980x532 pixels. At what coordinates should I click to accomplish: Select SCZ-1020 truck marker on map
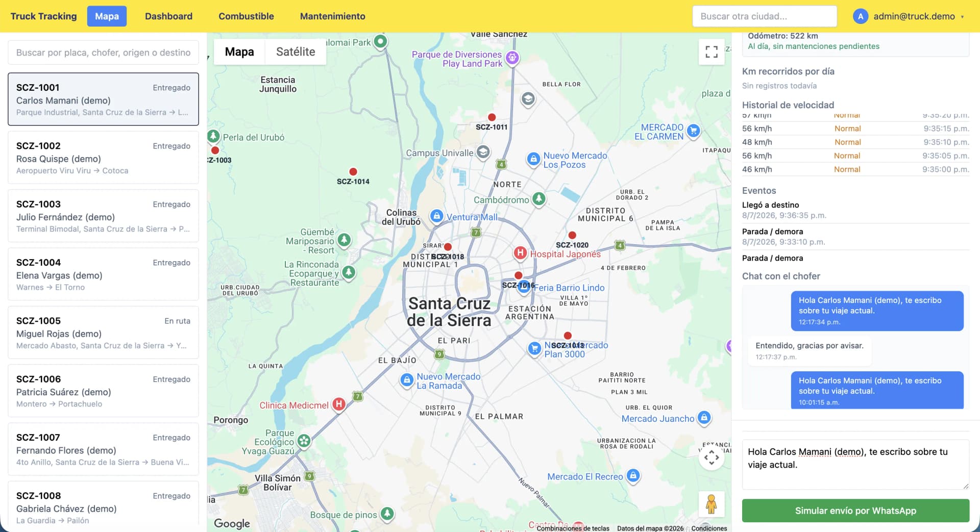572,235
